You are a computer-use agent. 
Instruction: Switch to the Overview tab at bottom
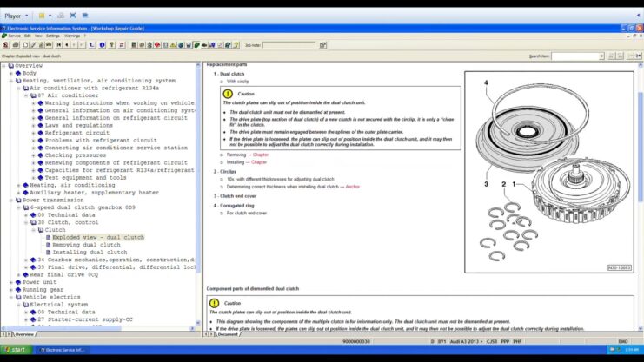tap(23, 334)
